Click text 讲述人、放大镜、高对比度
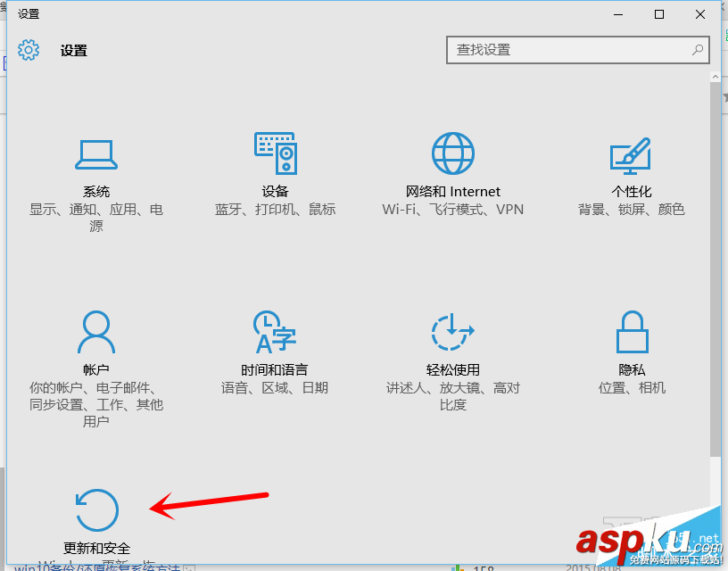 pos(452,396)
